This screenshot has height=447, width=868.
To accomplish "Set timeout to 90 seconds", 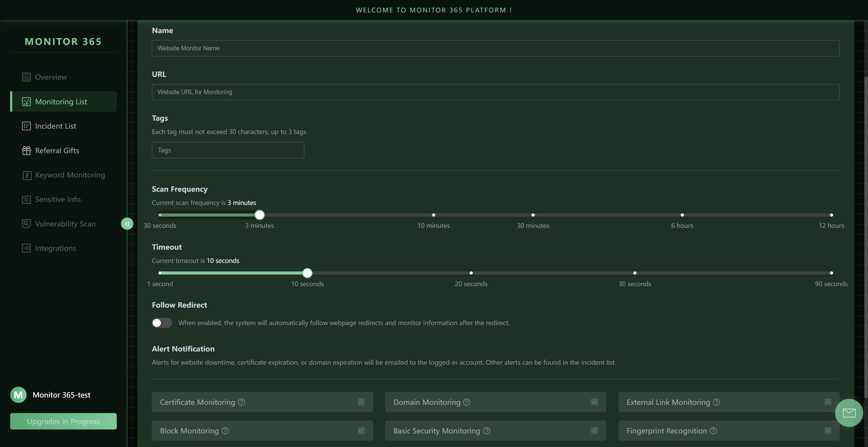I will point(832,273).
